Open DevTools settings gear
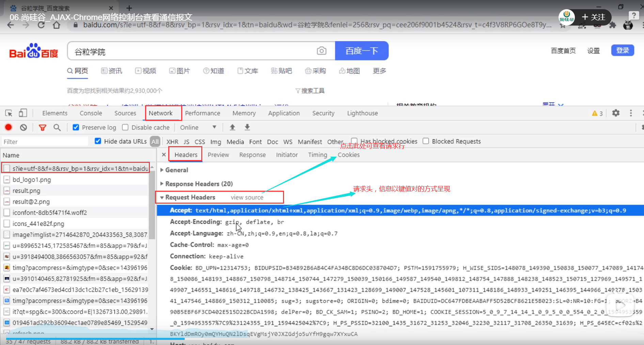Image resolution: width=644 pixels, height=345 pixels. pos(616,113)
